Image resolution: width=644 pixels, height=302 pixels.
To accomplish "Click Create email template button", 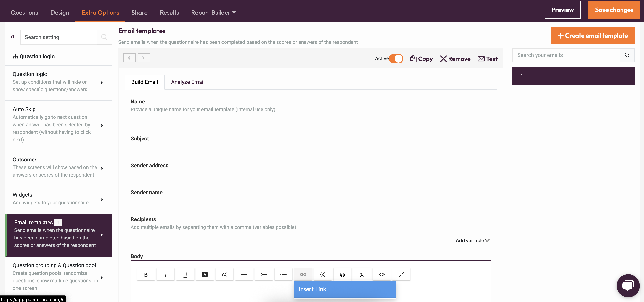I will click(x=593, y=35).
